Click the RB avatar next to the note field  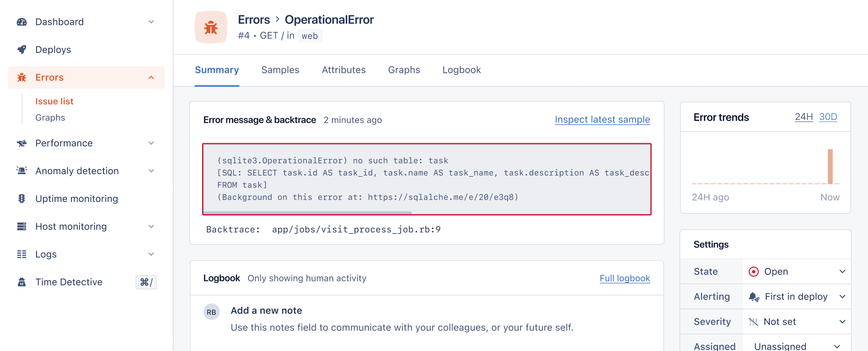tap(212, 312)
